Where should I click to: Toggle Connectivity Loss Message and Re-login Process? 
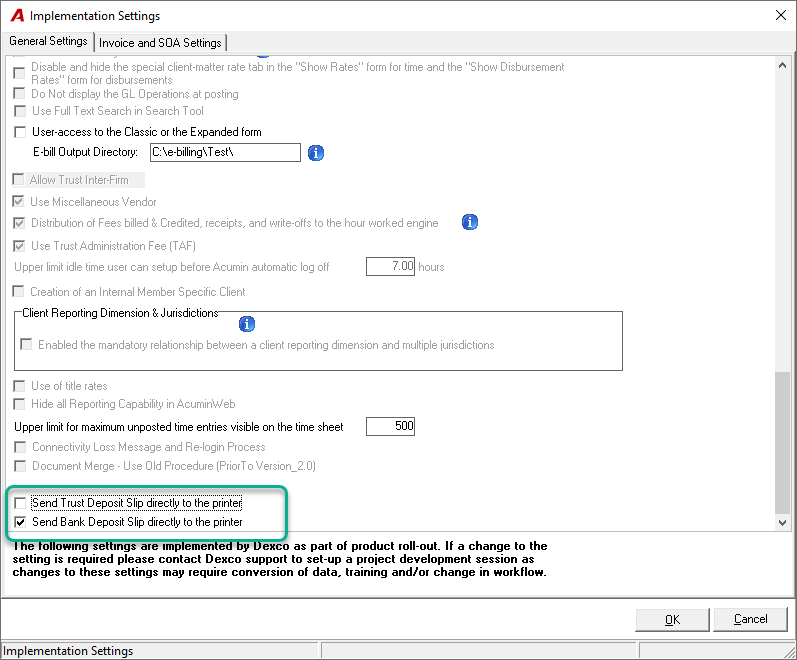click(x=20, y=447)
